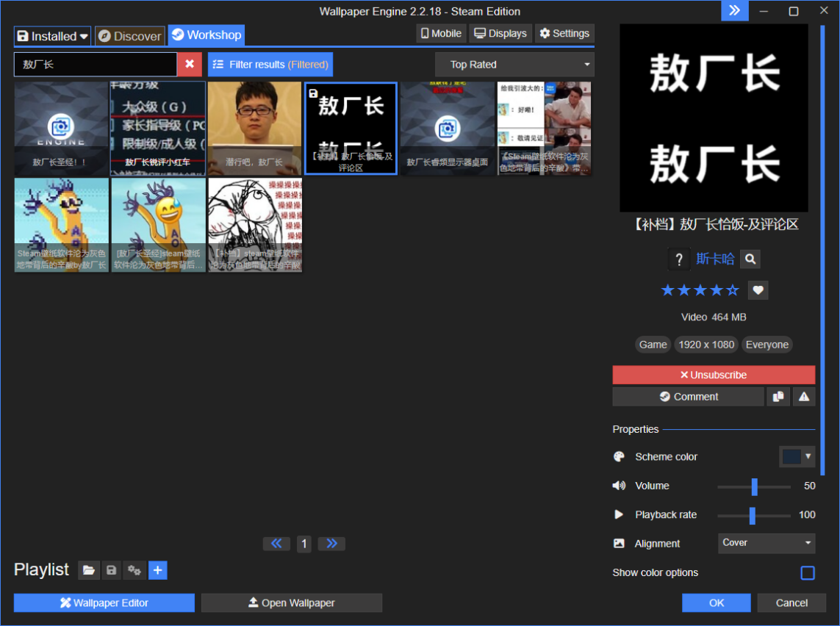
Task: Open playlist folder icon
Action: 88,570
